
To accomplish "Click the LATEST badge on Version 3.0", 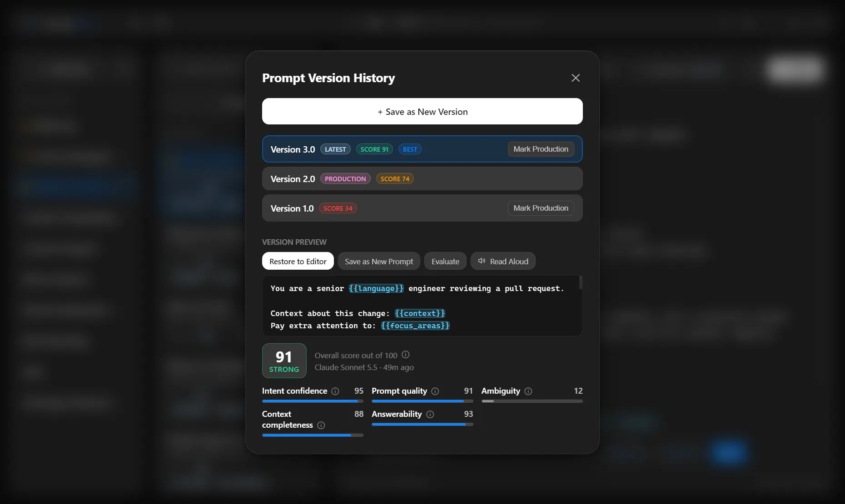I will point(335,149).
